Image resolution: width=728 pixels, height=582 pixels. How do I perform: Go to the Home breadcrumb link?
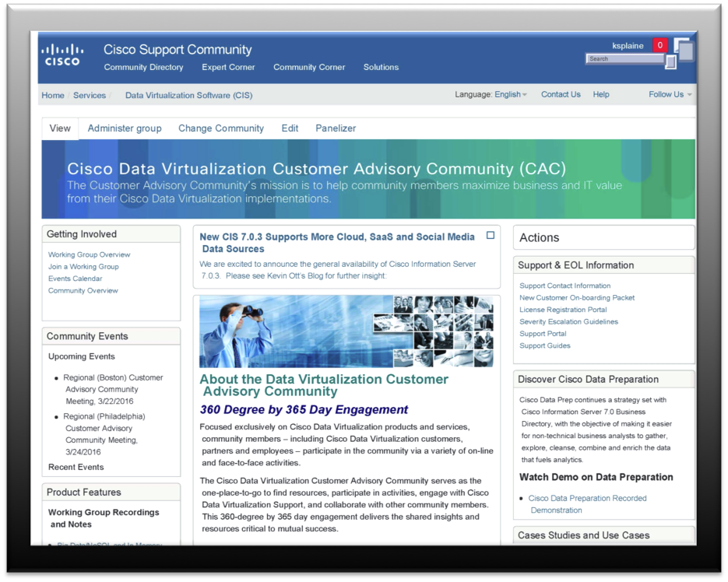53,95
